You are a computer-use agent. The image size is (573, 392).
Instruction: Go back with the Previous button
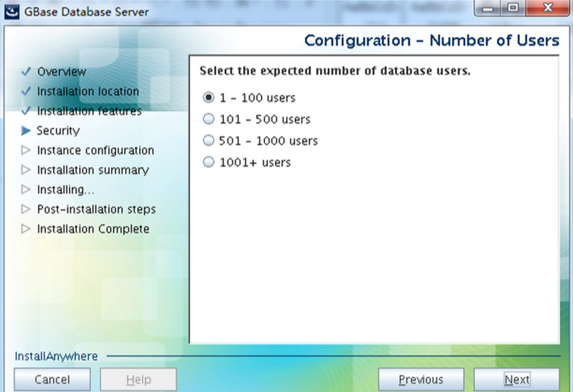(421, 379)
